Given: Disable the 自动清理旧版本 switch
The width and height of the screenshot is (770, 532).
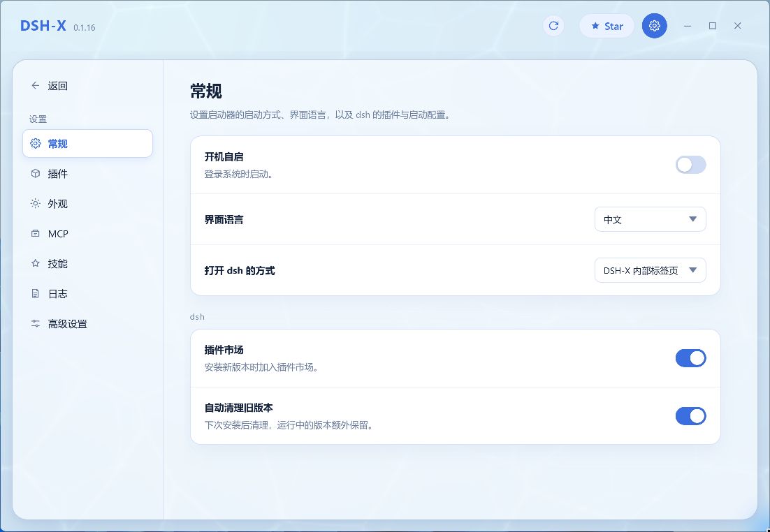Looking at the screenshot, I should pos(690,416).
